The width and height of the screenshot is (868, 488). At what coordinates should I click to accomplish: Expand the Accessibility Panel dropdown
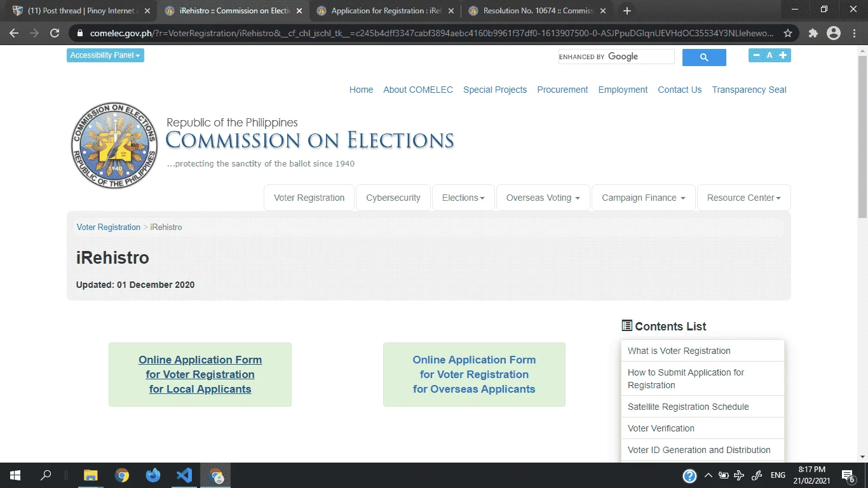click(105, 55)
